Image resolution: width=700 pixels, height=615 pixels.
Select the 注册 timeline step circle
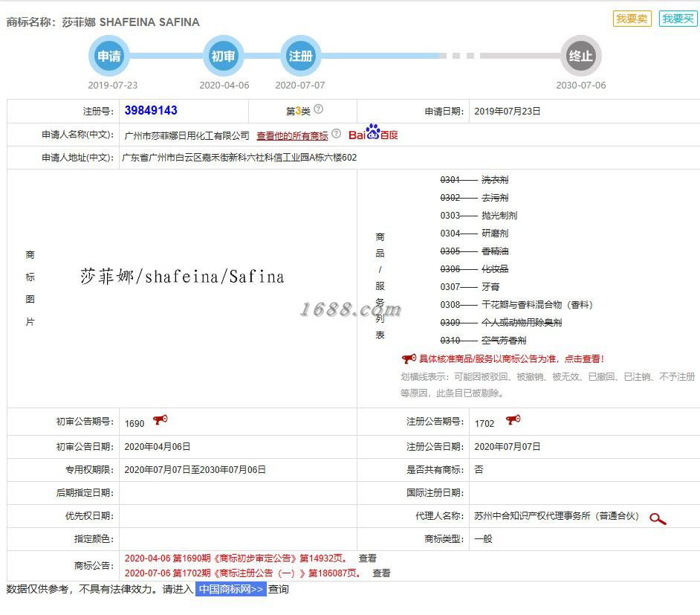point(300,56)
